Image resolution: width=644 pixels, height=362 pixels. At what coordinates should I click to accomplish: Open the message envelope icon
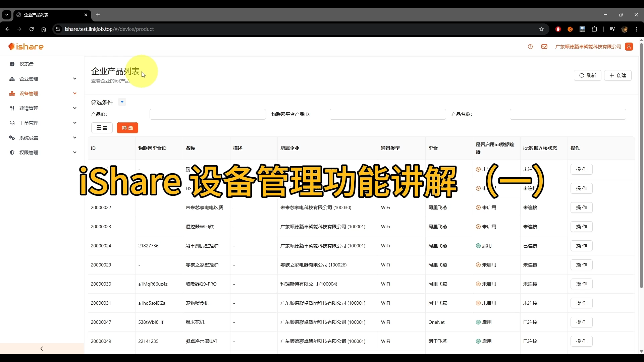coord(544,47)
